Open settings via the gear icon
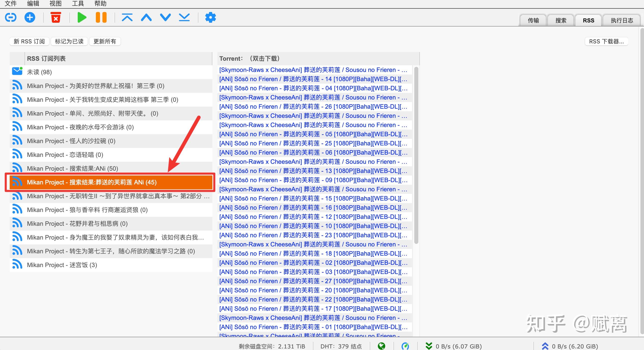This screenshot has height=350, width=644. pyautogui.click(x=210, y=17)
